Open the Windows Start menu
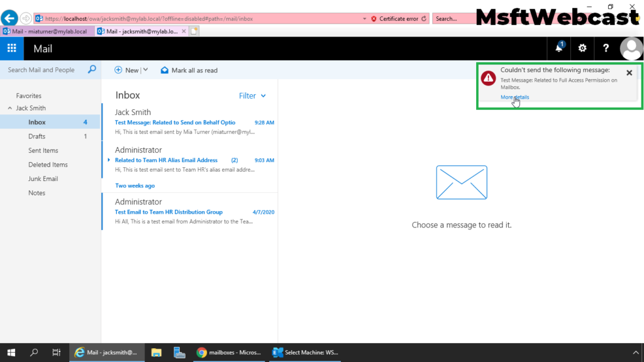The width and height of the screenshot is (644, 362). (x=11, y=353)
